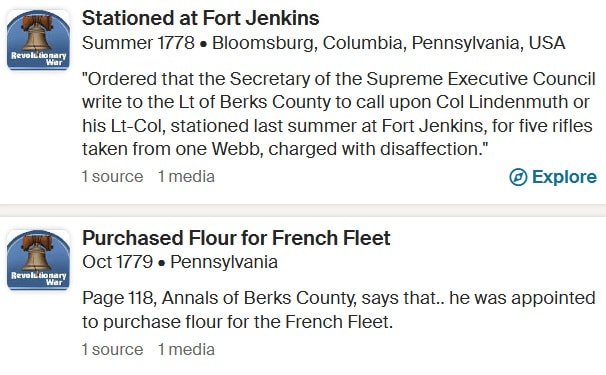606x375 pixels.
Task: Open the 'Purchased Flour for French Fleet' title
Action: [236, 238]
